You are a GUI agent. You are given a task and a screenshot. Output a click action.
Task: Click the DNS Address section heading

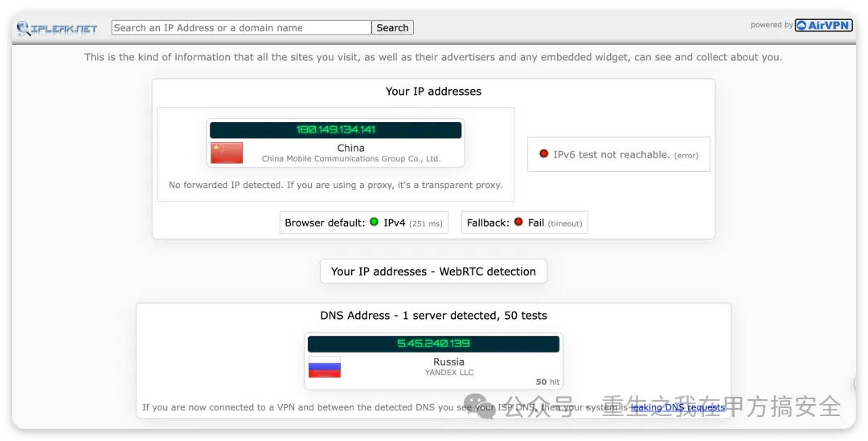tap(433, 316)
